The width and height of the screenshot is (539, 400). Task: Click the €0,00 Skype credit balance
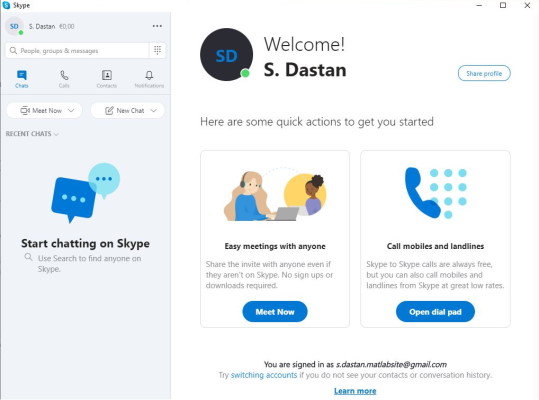67,26
